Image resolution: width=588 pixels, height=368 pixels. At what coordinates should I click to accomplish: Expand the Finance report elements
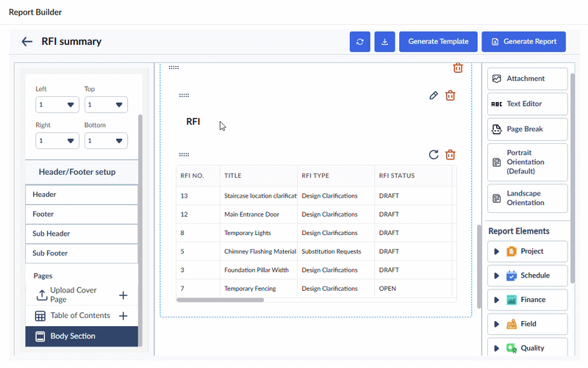(x=496, y=300)
